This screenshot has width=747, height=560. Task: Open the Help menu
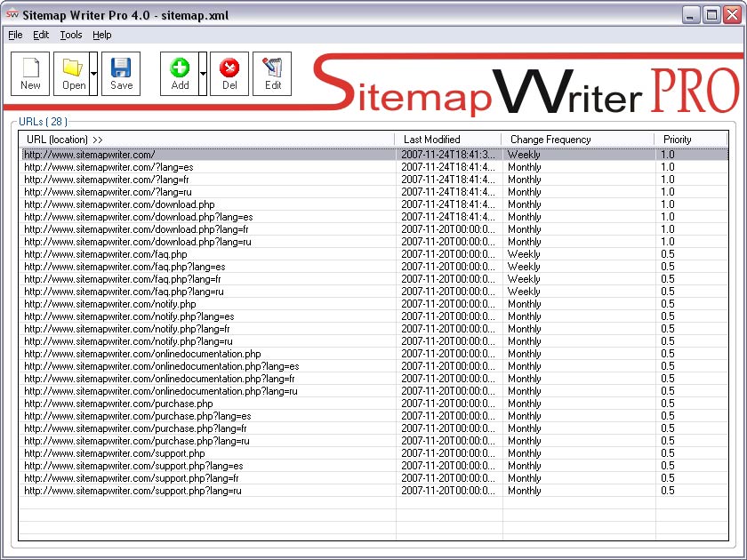coord(102,35)
